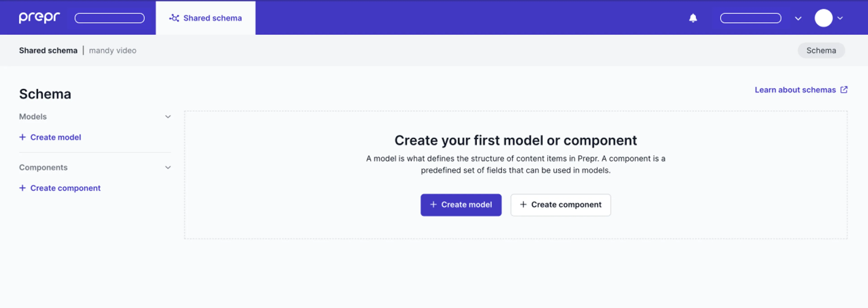The image size is (868, 308).
Task: Collapse the Models section chevron
Action: pos(168,117)
